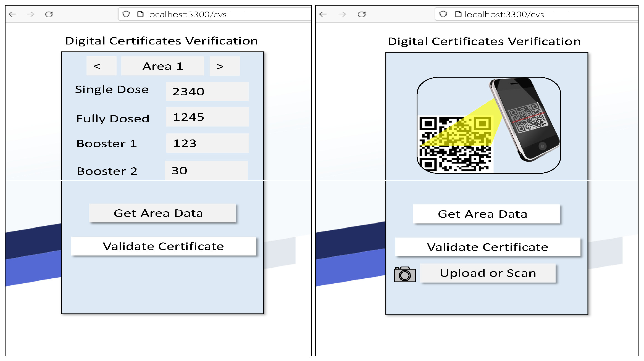Screen dimensions: 644x361
Task: Click forward arrow in left browser
Action: pyautogui.click(x=31, y=14)
